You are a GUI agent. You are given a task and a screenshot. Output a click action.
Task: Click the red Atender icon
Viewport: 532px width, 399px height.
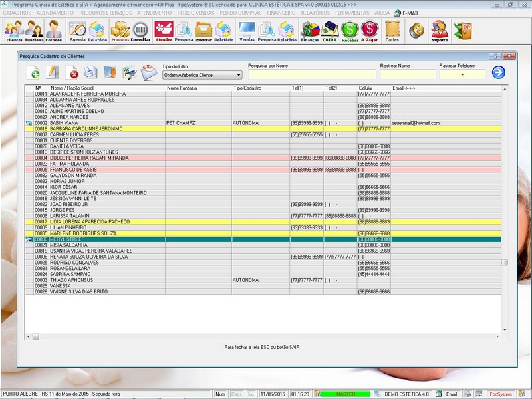point(164,31)
